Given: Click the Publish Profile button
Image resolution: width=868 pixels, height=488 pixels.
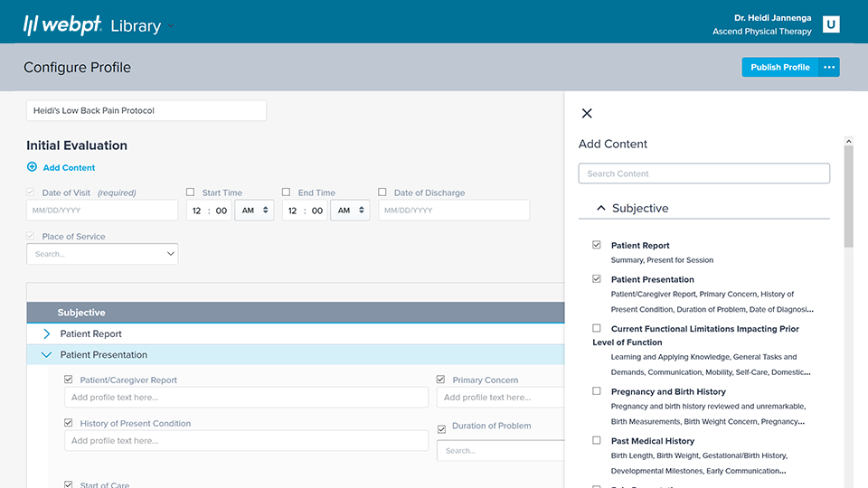Looking at the screenshot, I should click(779, 67).
